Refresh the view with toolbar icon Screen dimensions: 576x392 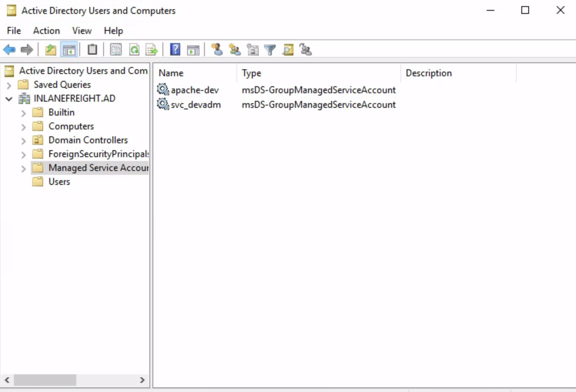(134, 50)
